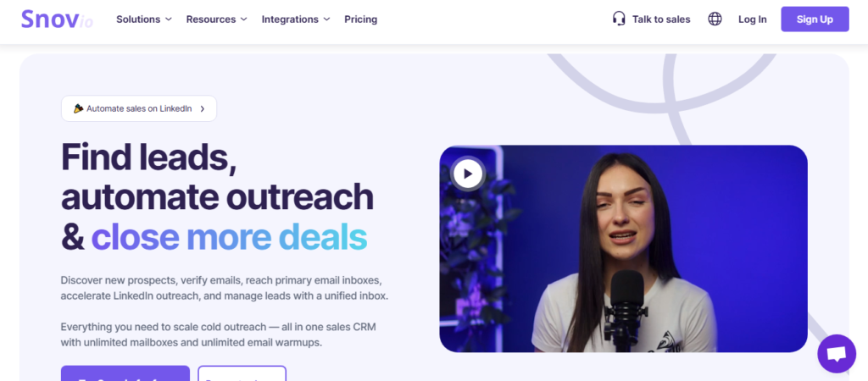The width and height of the screenshot is (868, 381).
Task: Click the Sign Up button
Action: (815, 19)
